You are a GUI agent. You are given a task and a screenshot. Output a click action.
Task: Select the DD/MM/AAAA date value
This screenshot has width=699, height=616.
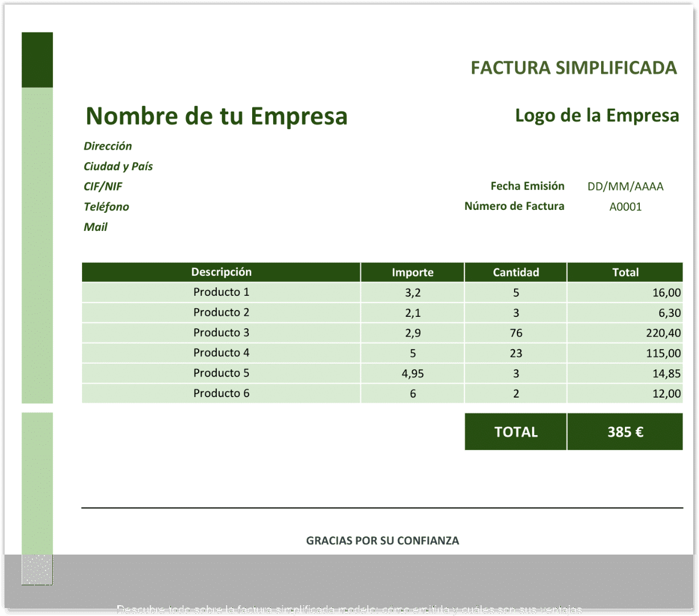coord(626,187)
